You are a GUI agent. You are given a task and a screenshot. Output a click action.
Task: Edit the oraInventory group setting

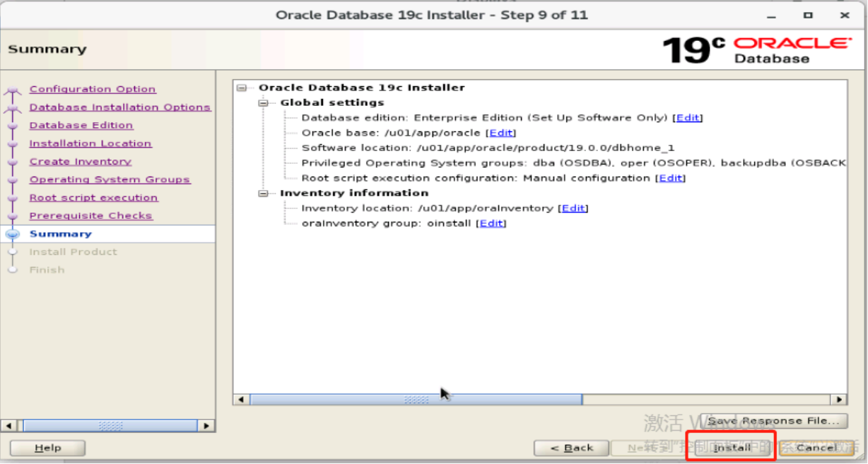point(491,223)
